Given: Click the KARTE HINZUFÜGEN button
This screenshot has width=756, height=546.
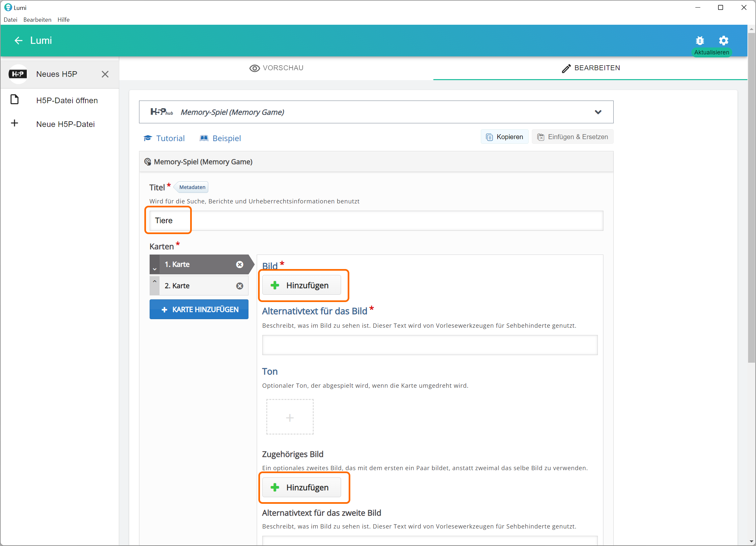Looking at the screenshot, I should coord(199,310).
